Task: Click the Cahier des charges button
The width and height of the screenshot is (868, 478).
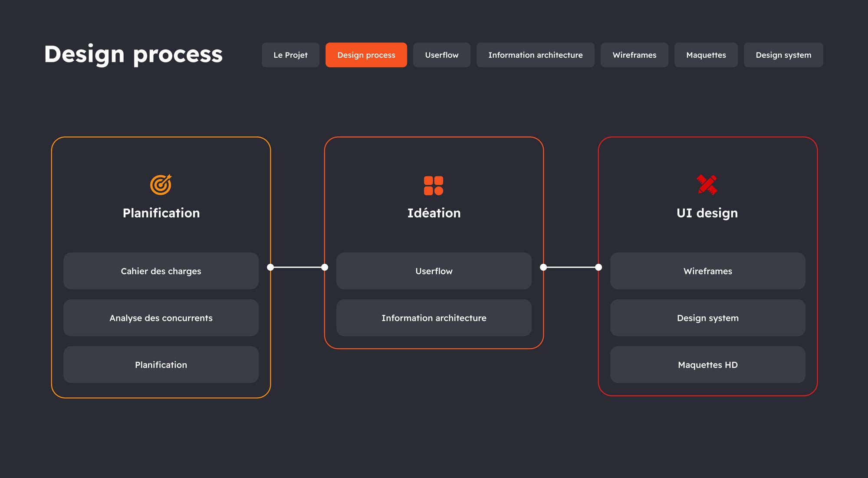Action: coord(161,271)
